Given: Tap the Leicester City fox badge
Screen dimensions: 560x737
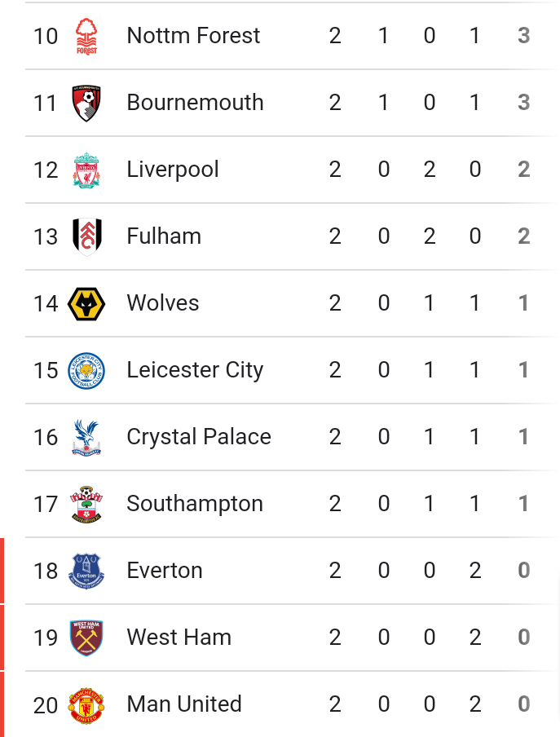Looking at the screenshot, I should click(86, 370).
